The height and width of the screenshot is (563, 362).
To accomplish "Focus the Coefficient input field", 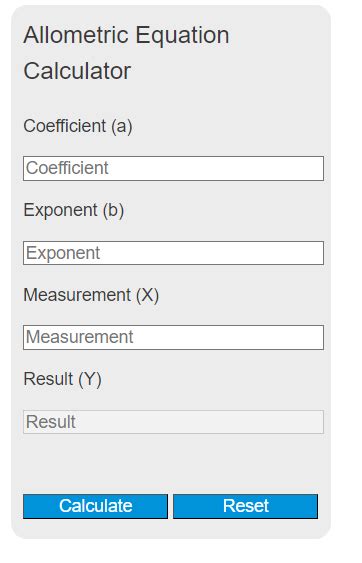I will coord(173,168).
